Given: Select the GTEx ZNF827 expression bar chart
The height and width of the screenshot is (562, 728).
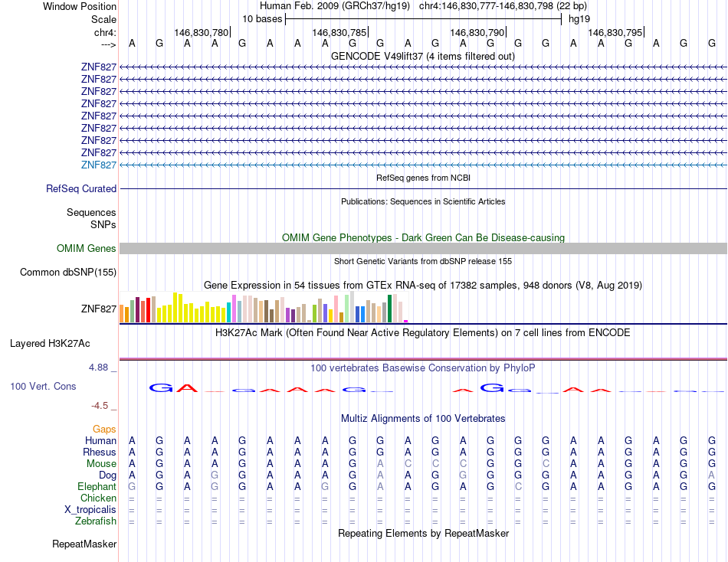Looking at the screenshot, I should (x=264, y=307).
